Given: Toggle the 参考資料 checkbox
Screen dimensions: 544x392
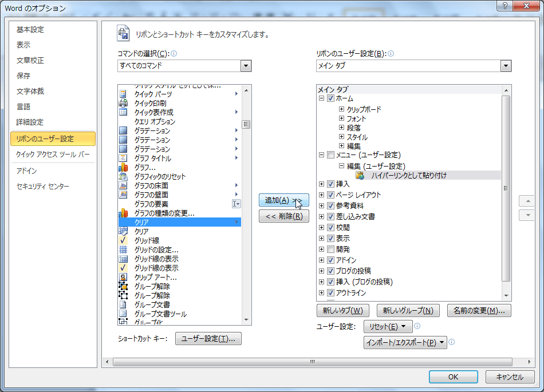Looking at the screenshot, I should (x=330, y=205).
